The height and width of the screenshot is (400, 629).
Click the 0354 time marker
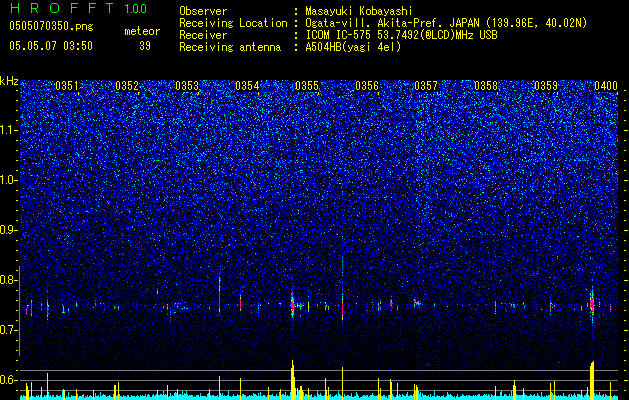tap(247, 86)
